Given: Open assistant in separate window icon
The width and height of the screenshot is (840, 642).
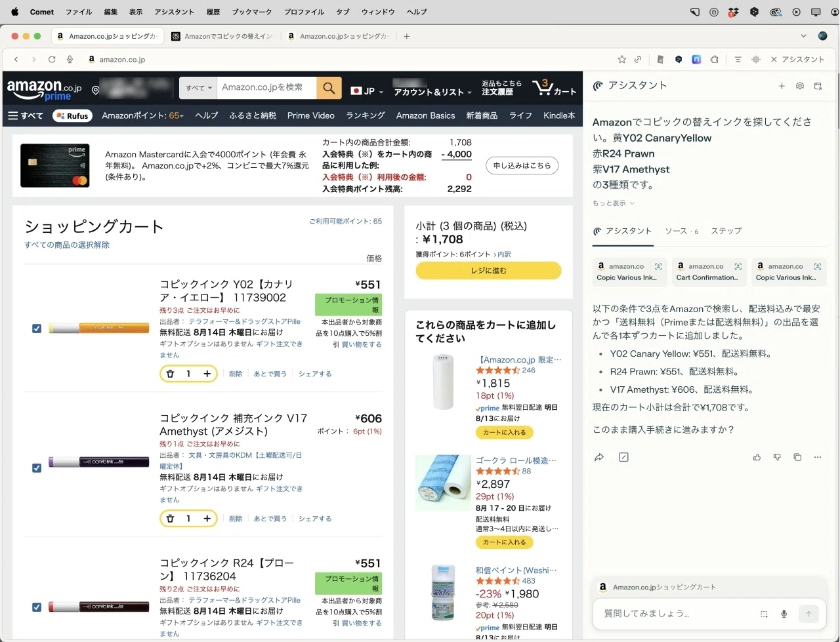Looking at the screenshot, I should coord(818,86).
